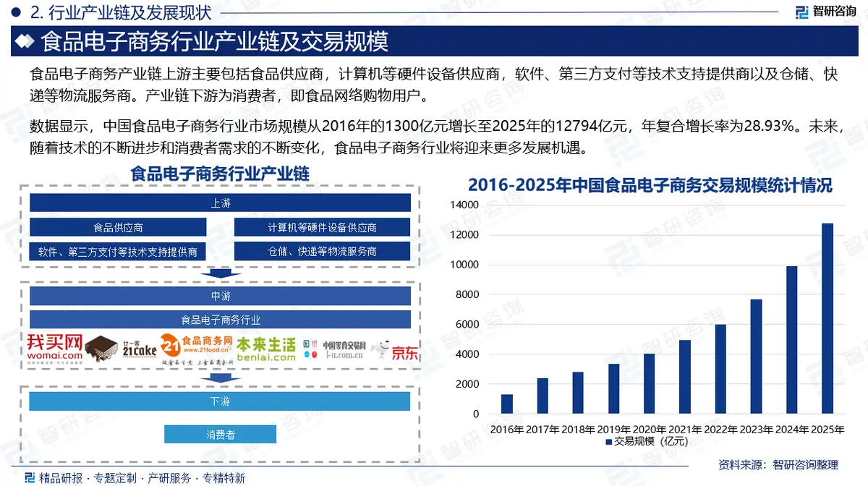Click the y-axis label 14000

[464, 205]
